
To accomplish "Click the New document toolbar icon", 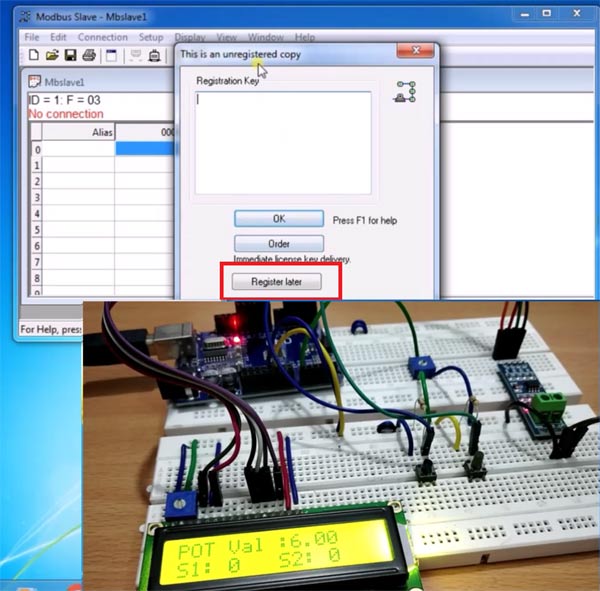I will point(33,56).
